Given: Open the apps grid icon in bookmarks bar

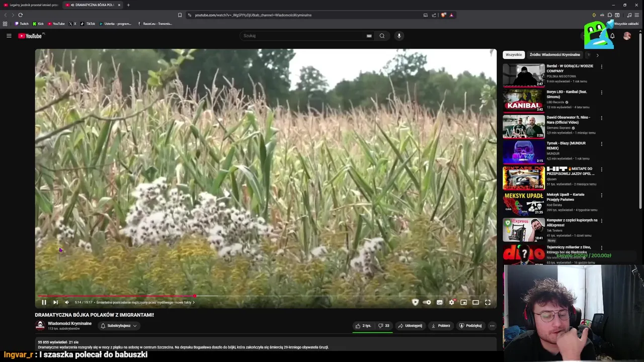Looking at the screenshot, I should click(x=5, y=24).
